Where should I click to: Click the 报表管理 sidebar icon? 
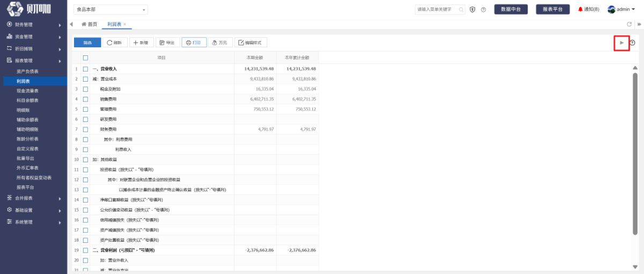click(x=10, y=60)
